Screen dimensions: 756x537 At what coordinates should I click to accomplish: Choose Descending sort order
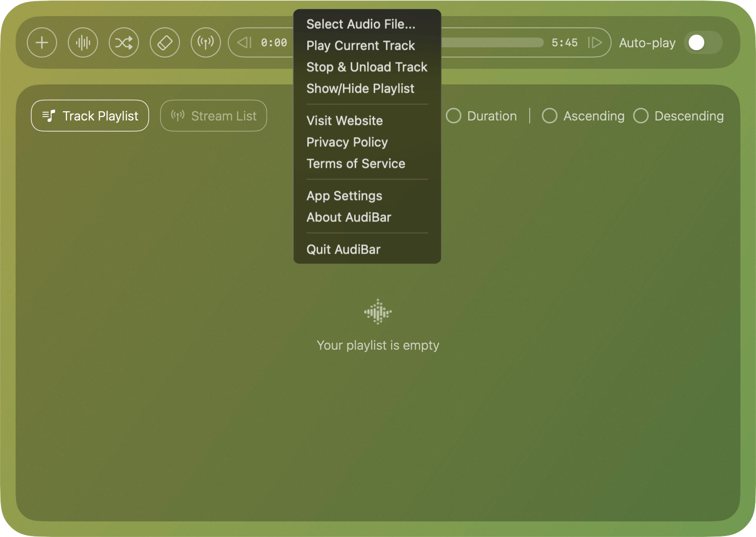641,116
